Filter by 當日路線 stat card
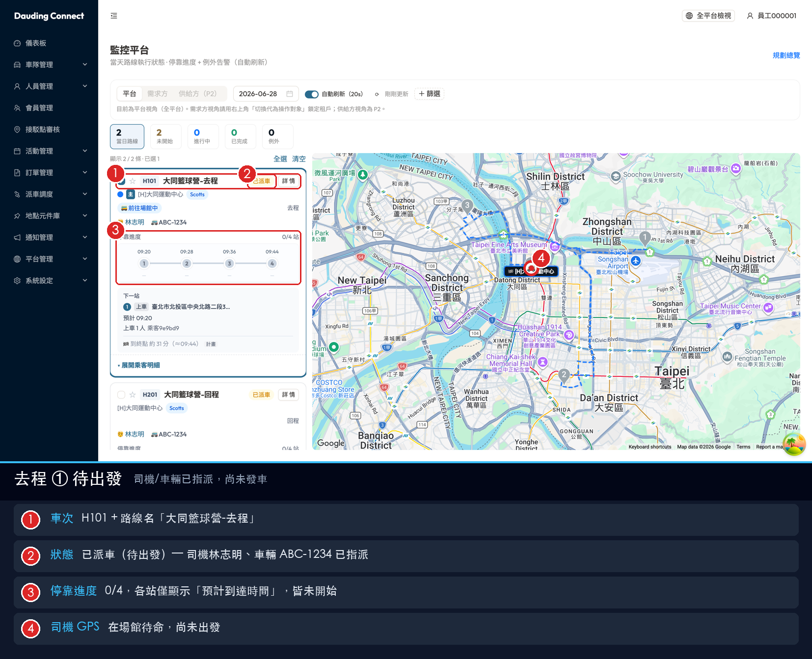 [x=127, y=136]
